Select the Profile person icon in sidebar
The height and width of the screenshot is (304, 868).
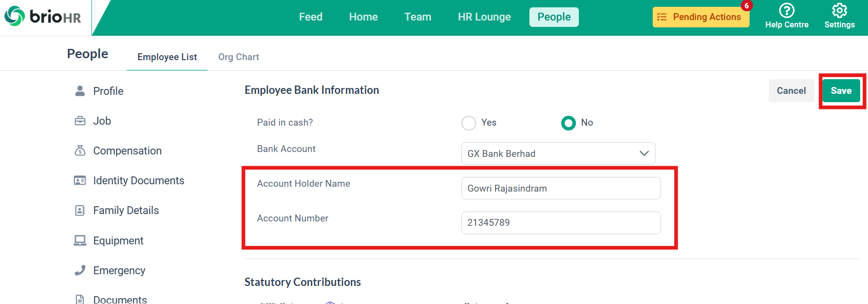(x=80, y=91)
